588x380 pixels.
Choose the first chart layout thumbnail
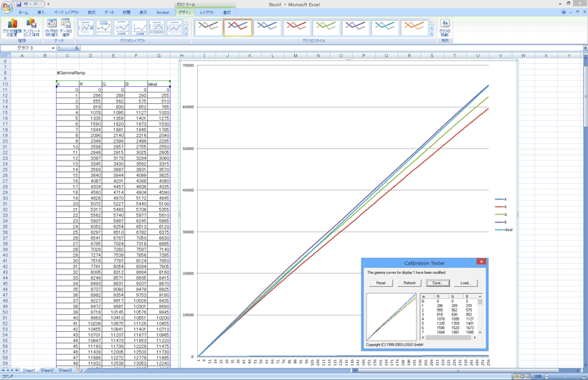[85, 28]
